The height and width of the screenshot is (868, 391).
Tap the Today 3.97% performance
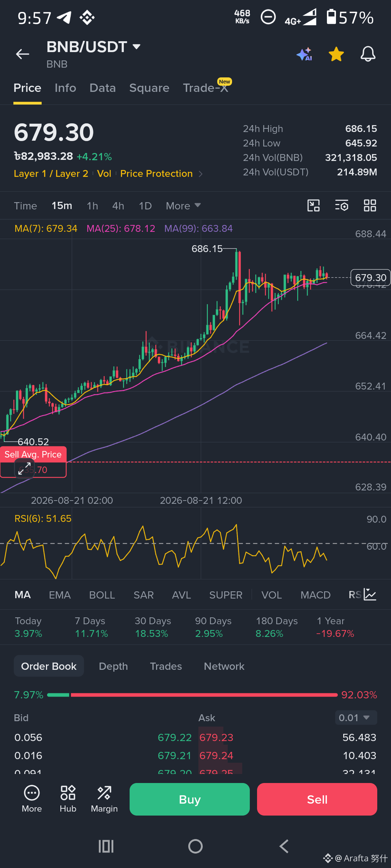coord(28,627)
